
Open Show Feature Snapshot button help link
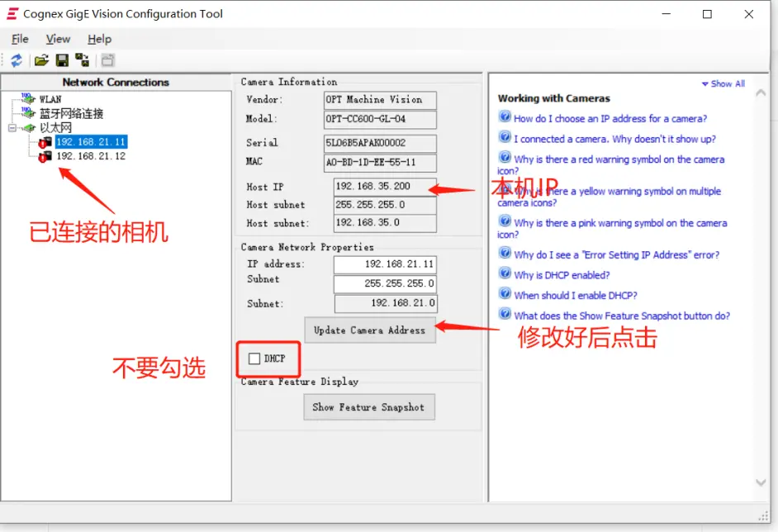[x=622, y=316]
